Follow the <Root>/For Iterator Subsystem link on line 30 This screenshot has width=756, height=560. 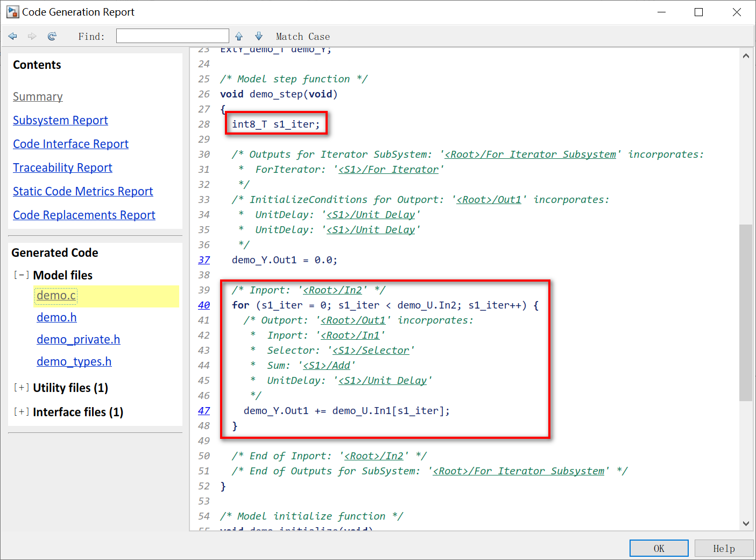[x=531, y=155]
